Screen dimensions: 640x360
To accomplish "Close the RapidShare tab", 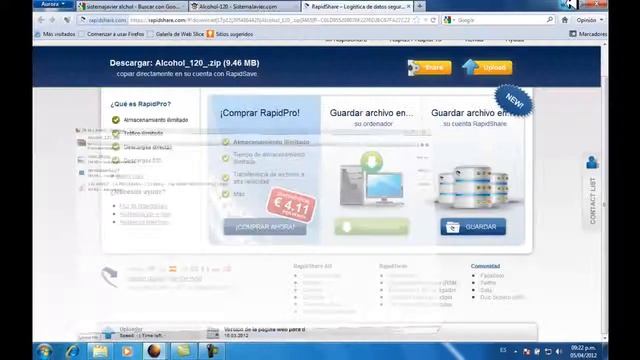I will click(x=409, y=7).
